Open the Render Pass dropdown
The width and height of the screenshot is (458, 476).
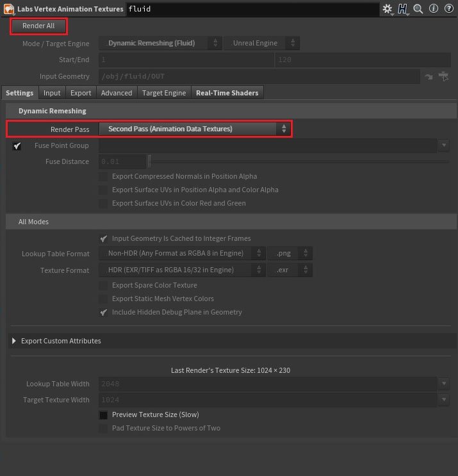pyautogui.click(x=195, y=129)
